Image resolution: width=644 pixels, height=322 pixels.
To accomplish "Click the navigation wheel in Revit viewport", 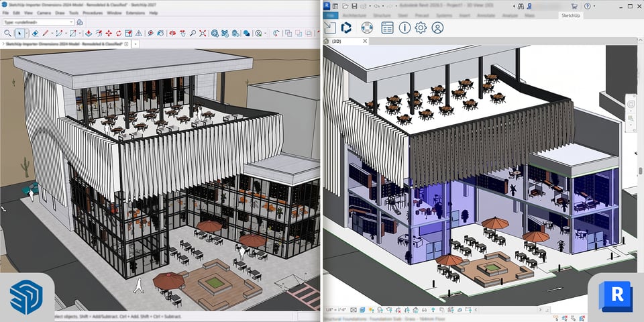I will tap(631, 105).
